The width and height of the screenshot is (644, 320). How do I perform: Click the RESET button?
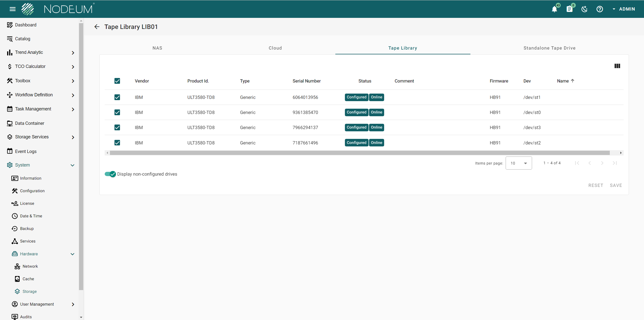click(595, 185)
